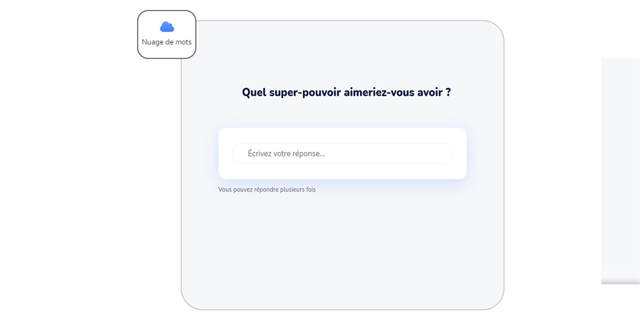Click the word "avoir" in the heading

(430, 92)
